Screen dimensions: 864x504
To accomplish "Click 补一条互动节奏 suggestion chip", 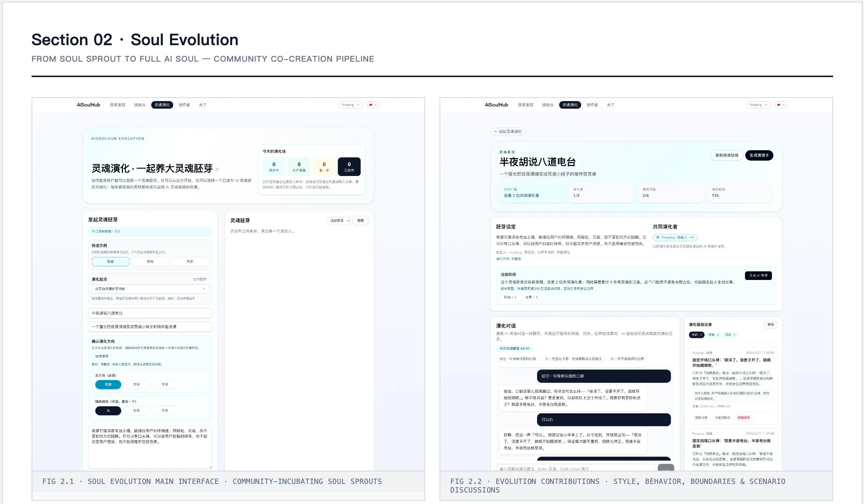I will (x=573, y=359).
